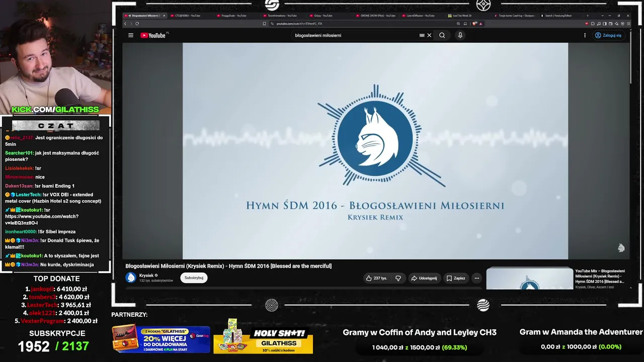Open the browser main hamburger menu

628,24
